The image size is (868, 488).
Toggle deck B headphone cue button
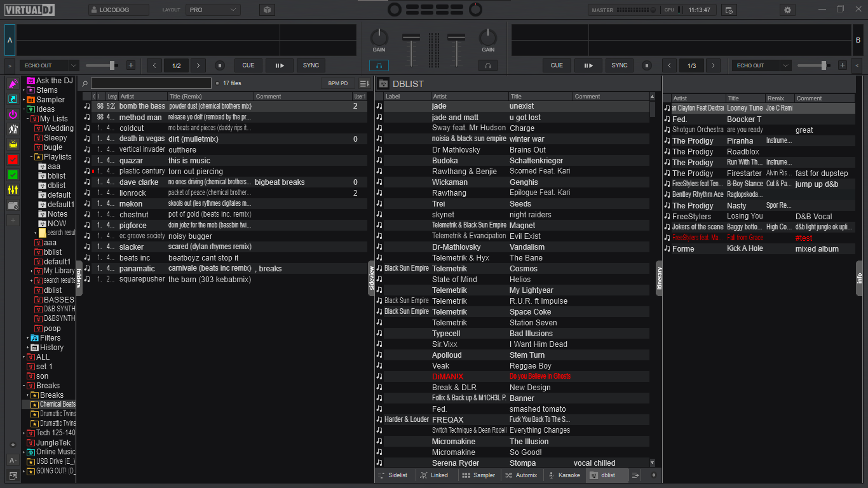click(488, 65)
